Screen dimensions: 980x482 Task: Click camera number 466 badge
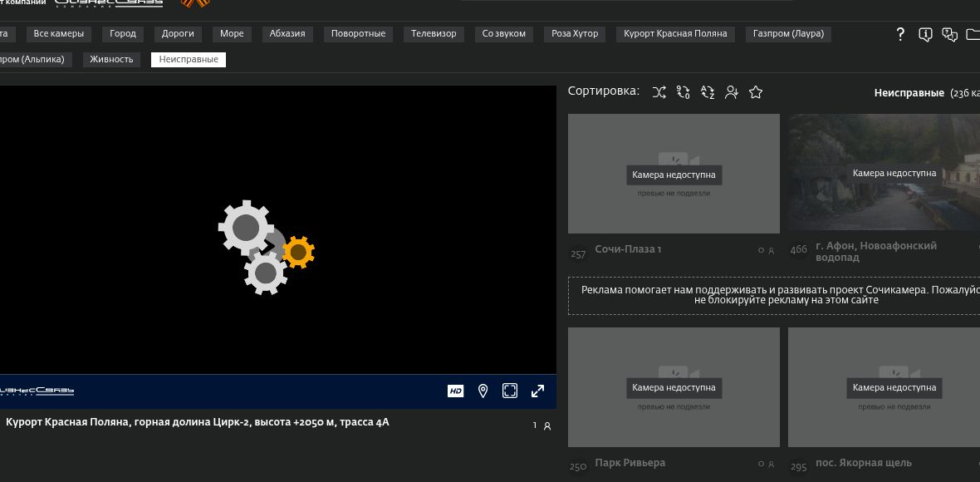pyautogui.click(x=799, y=249)
